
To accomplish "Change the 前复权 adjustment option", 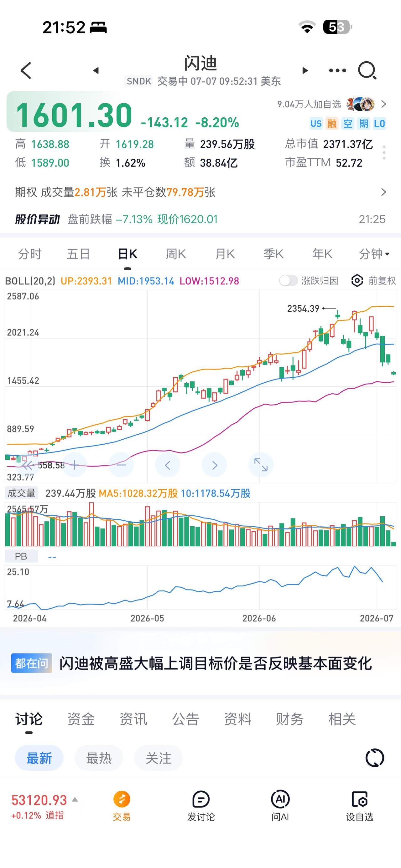I will tap(382, 280).
